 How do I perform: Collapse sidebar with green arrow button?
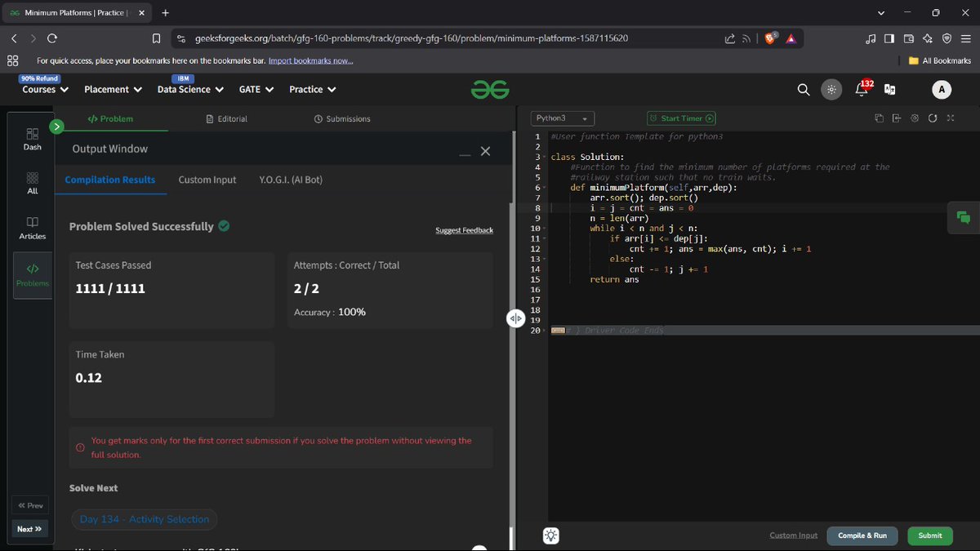point(56,127)
